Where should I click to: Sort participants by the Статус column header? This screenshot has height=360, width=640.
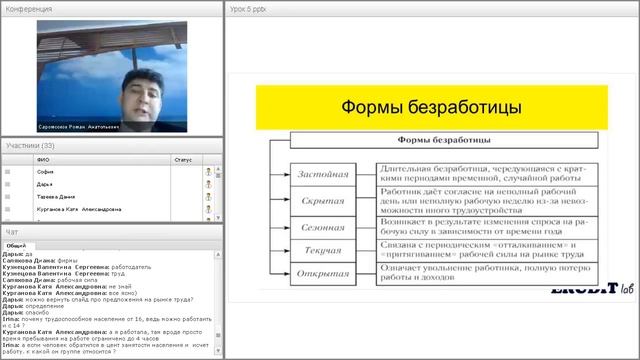point(186,160)
